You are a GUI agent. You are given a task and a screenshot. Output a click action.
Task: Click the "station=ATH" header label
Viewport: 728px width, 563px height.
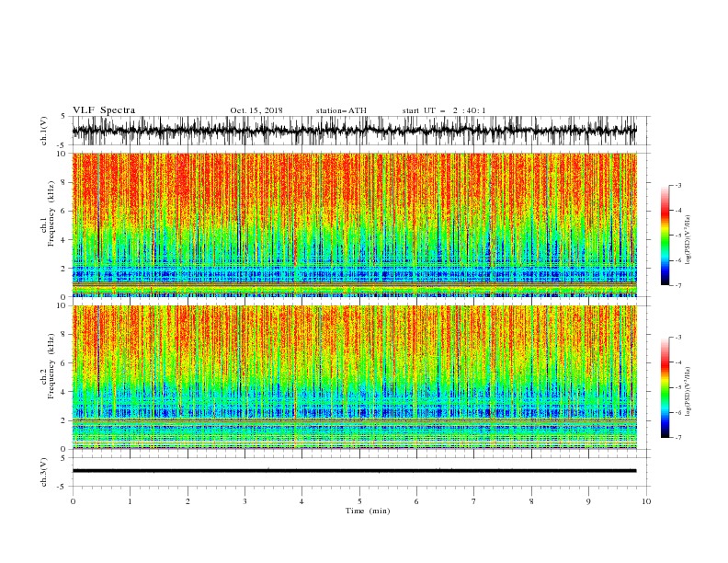[341, 110]
